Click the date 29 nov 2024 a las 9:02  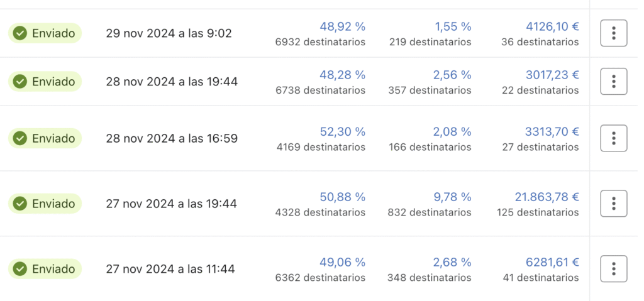click(169, 33)
